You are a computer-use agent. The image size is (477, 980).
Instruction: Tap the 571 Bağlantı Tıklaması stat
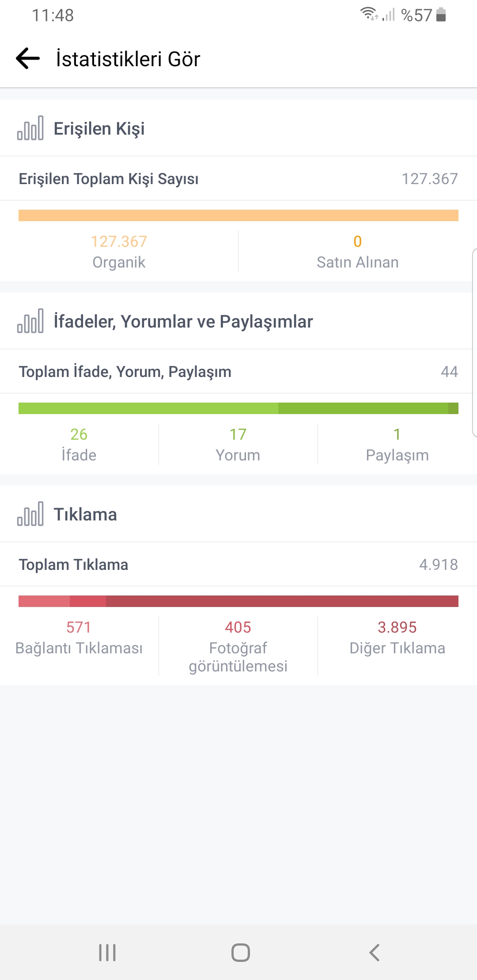coord(79,637)
